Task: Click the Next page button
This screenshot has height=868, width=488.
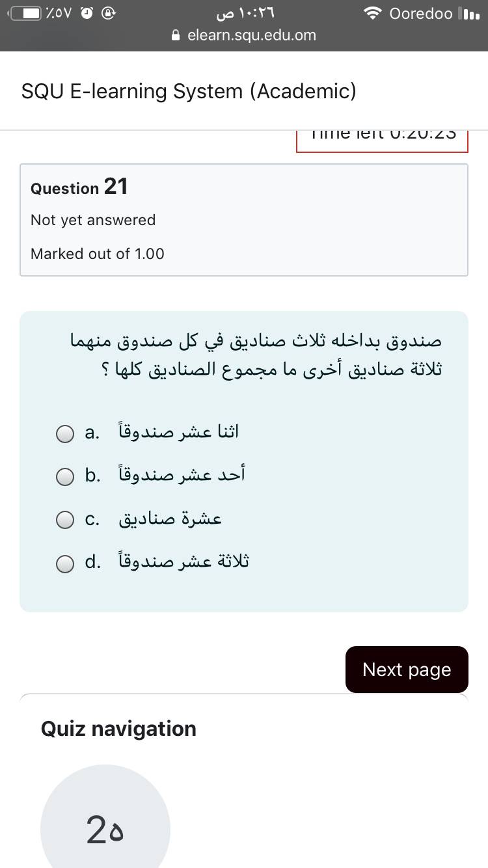Action: pyautogui.click(x=407, y=670)
